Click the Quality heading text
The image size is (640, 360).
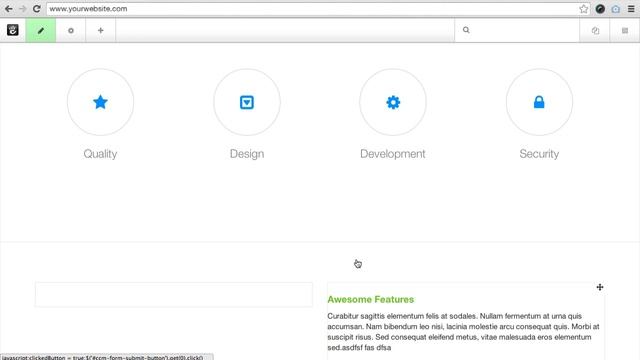(100, 154)
